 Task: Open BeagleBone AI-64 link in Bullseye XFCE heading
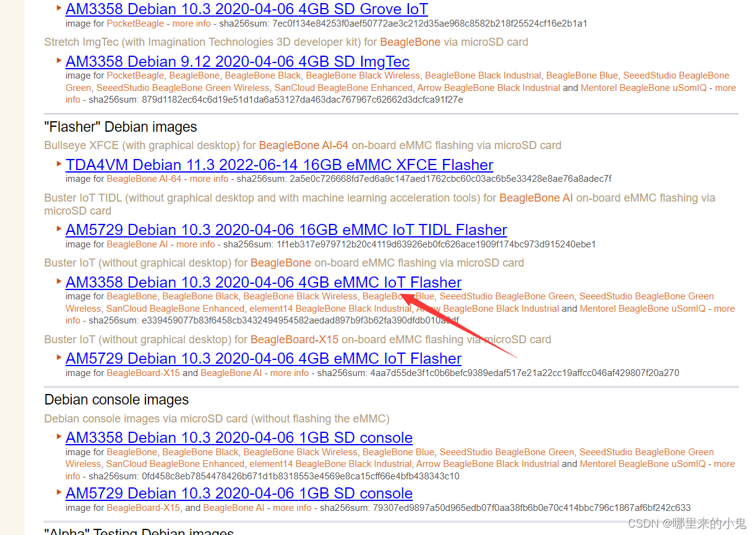click(304, 145)
